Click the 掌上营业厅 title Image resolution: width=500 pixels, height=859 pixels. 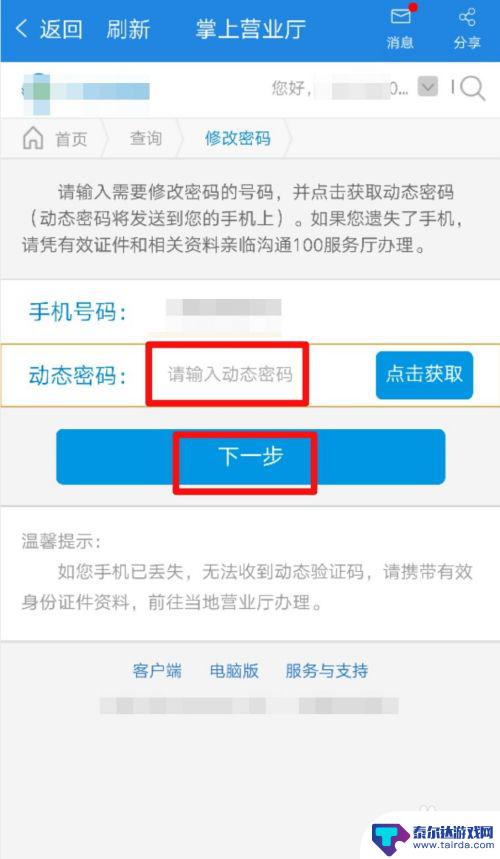(x=251, y=29)
